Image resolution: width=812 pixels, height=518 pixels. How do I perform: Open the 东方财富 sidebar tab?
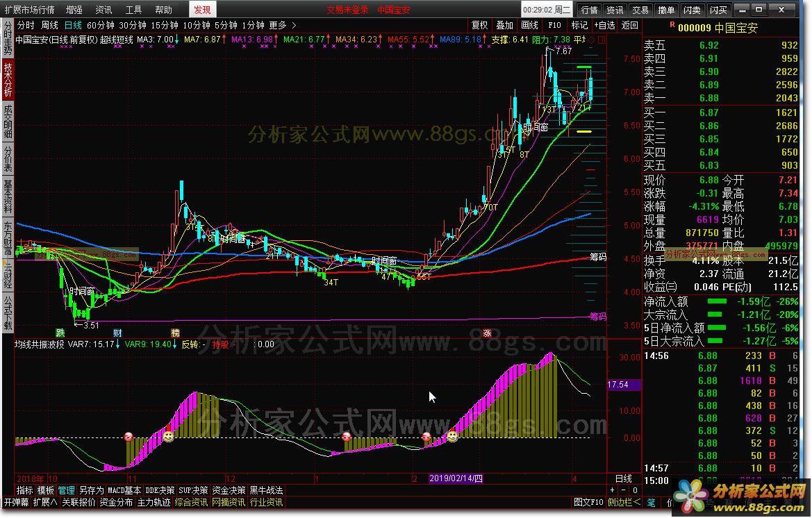8,238
